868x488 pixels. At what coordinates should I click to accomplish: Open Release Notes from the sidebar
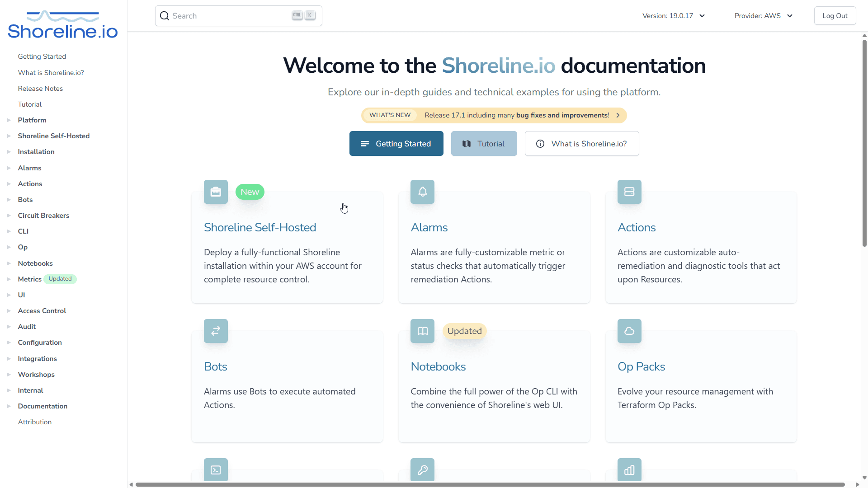pos(40,88)
